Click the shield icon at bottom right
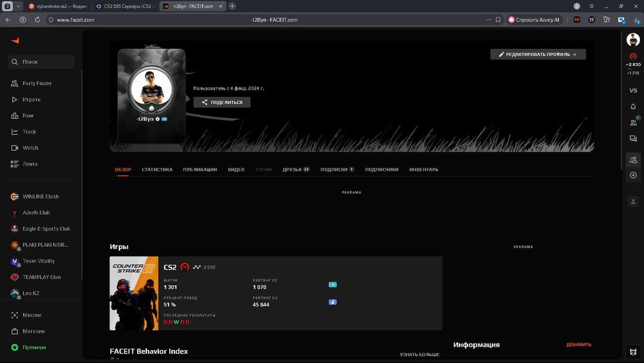The width and height of the screenshot is (644, 363). pos(633,352)
